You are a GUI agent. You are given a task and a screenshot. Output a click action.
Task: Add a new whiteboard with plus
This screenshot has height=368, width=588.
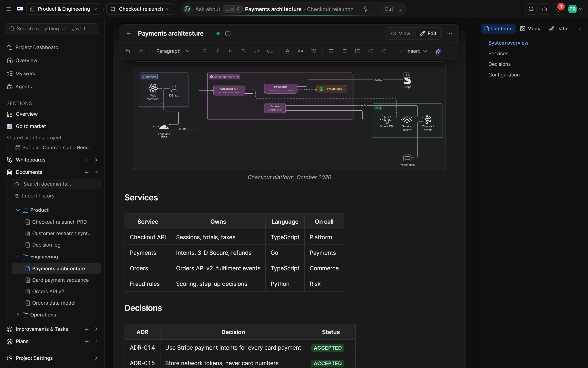coord(87,160)
